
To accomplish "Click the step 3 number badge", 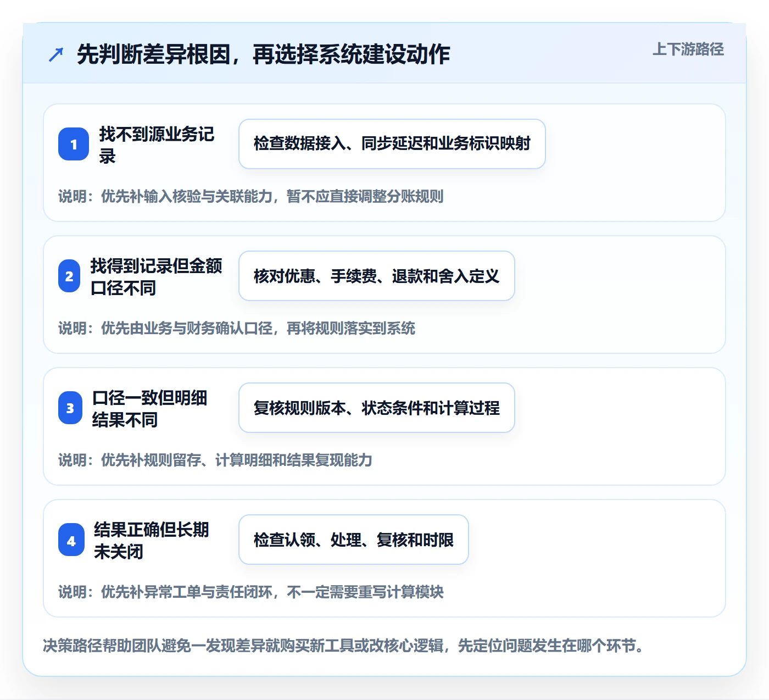I will 70,408.
